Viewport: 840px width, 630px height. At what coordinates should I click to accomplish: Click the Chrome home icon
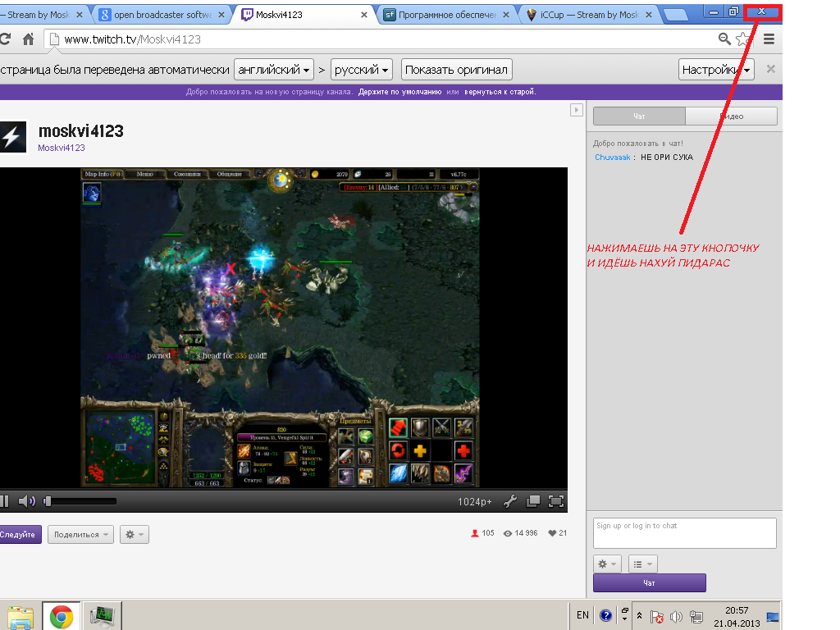click(x=28, y=39)
